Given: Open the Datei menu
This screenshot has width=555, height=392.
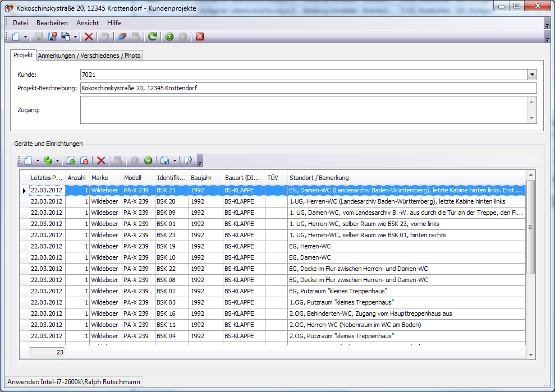Looking at the screenshot, I should [x=21, y=23].
